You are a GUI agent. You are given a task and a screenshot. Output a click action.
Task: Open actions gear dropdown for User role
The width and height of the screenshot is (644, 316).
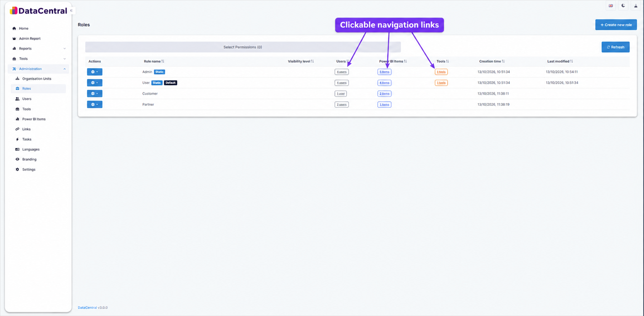95,83
